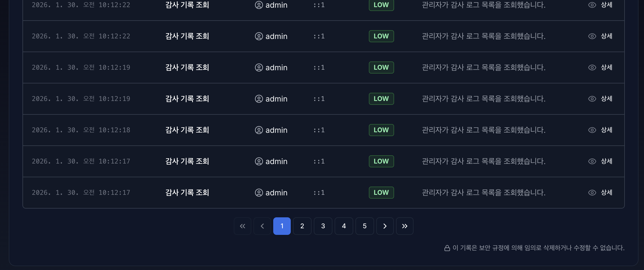This screenshot has height=270, width=644.
Task: Click the eye icon on the last 10:12:17 row
Action: [x=592, y=192]
